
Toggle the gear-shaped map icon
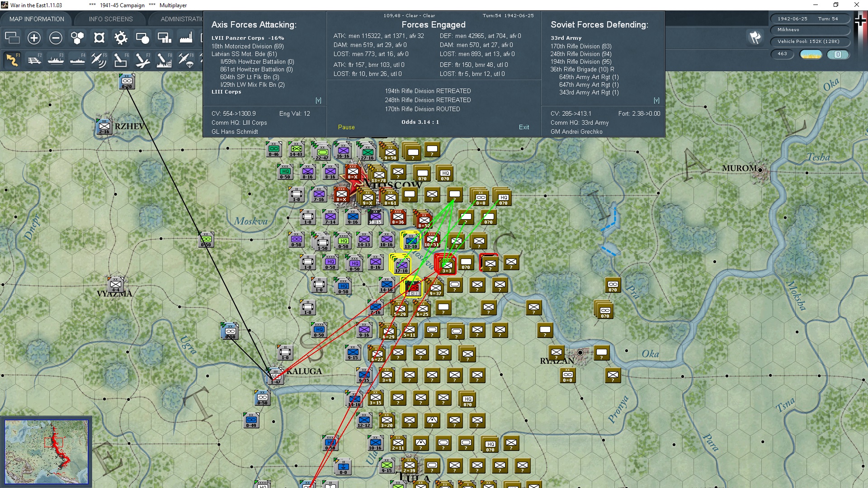coord(121,38)
